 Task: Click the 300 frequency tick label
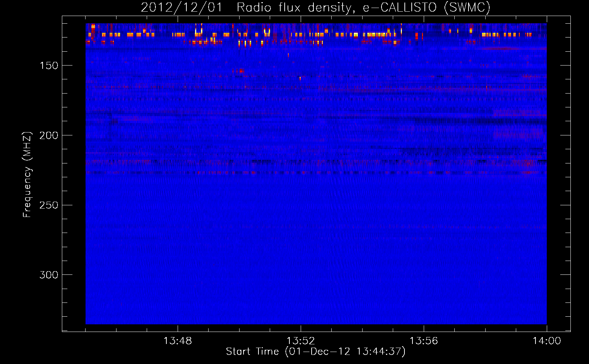(49, 275)
